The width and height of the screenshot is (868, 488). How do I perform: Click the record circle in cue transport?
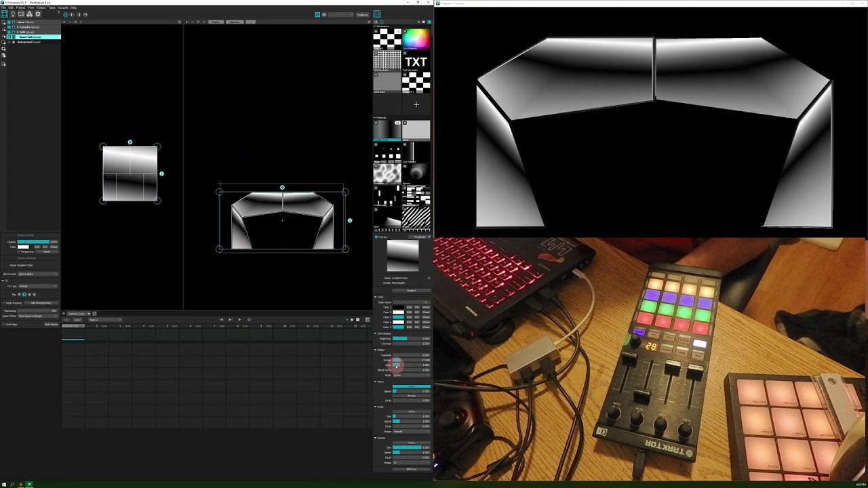tap(249, 319)
